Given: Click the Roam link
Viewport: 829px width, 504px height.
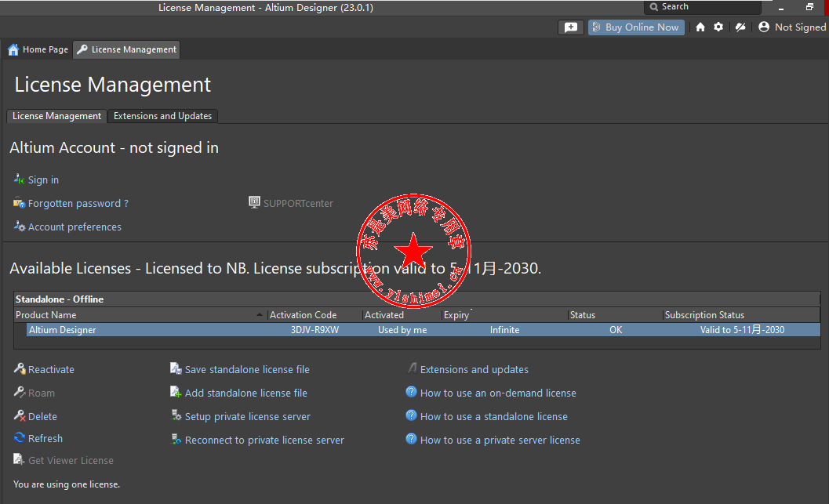Looking at the screenshot, I should tap(42, 393).
